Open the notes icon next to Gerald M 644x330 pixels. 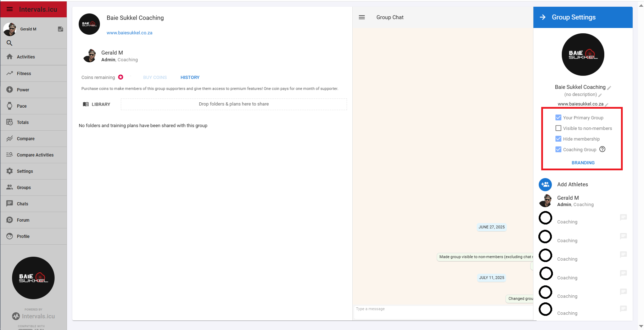click(x=61, y=29)
